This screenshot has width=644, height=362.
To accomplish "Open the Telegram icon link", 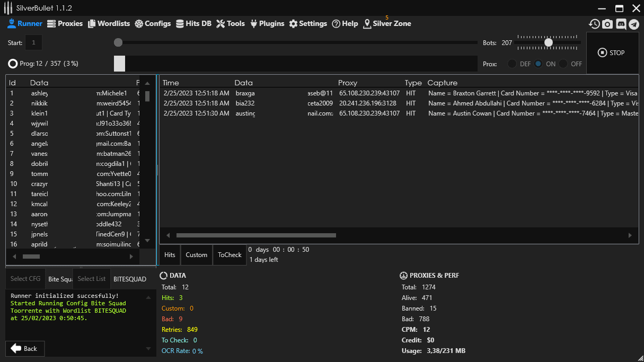I will point(633,24).
